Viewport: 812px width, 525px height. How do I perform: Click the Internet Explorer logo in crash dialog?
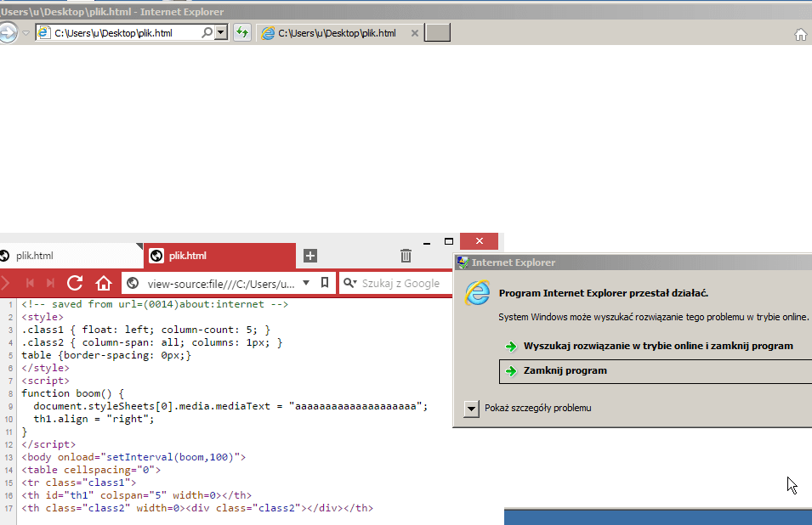tap(478, 293)
